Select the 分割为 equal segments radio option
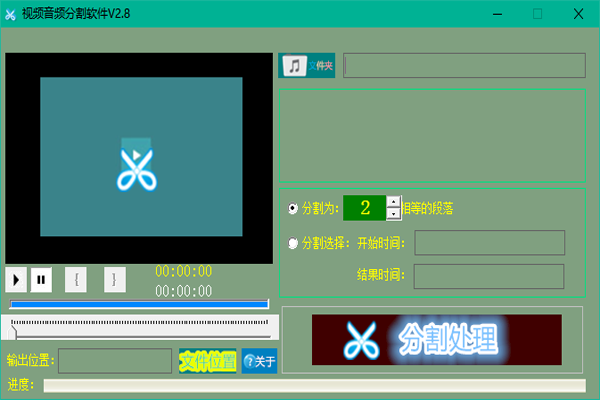This screenshot has height=400, width=600. [292, 208]
